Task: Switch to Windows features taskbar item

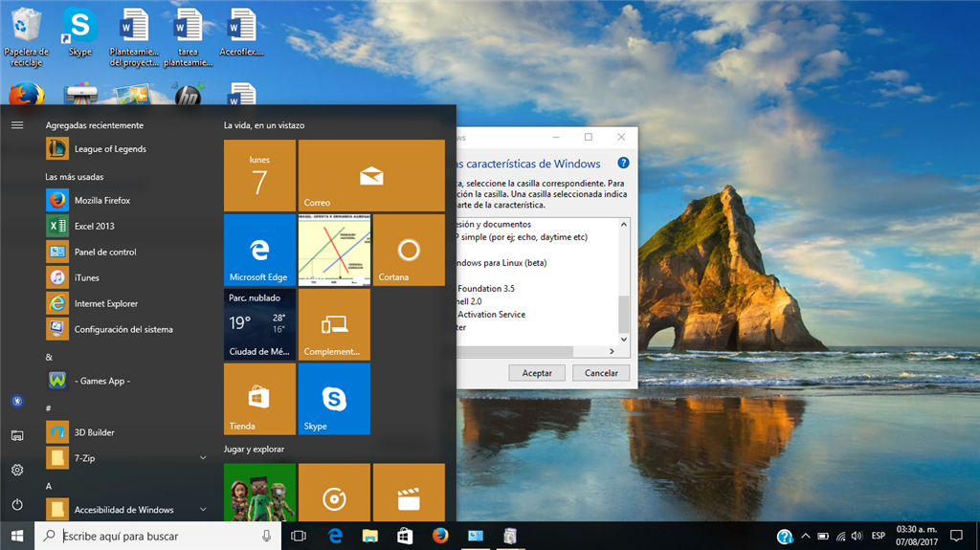Action: tap(511, 536)
